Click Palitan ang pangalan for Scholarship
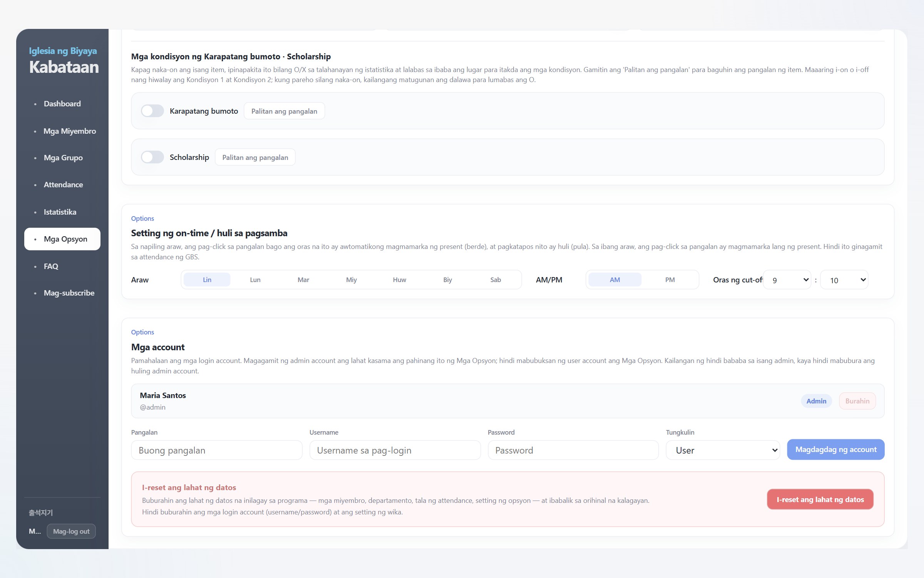924x578 pixels. click(255, 157)
